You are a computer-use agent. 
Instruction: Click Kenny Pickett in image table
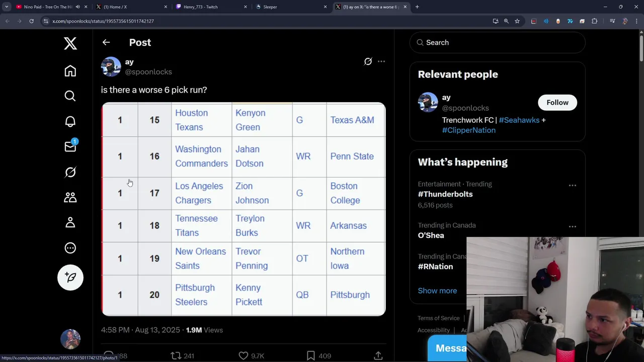[249, 295]
